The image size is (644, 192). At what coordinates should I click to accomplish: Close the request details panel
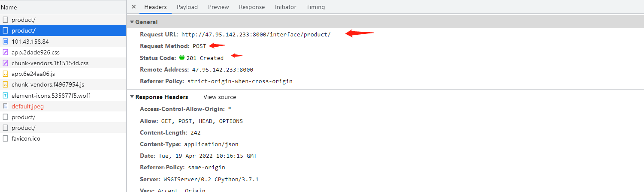click(x=134, y=7)
